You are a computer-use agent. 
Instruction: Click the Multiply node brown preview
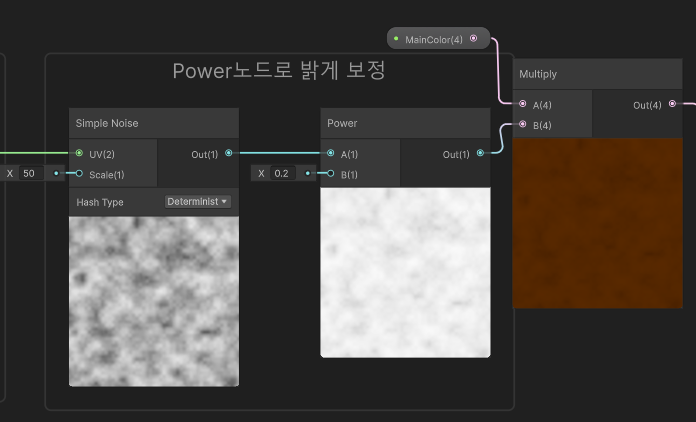(597, 223)
